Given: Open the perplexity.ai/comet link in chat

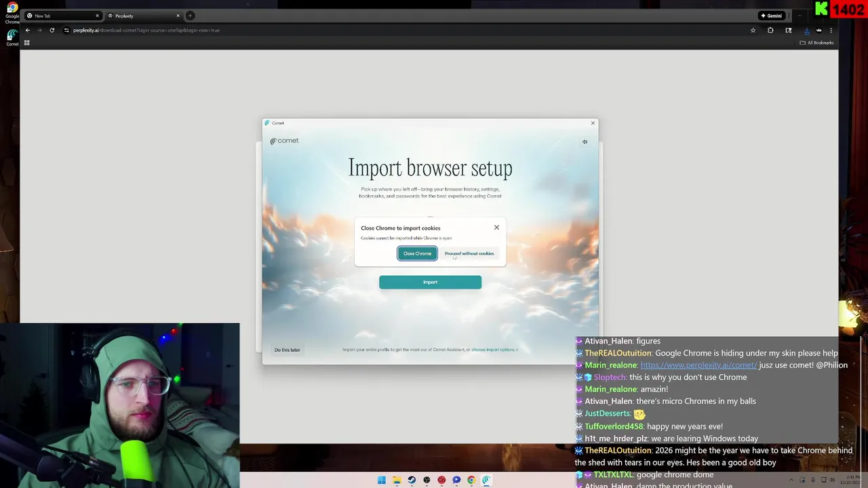Looking at the screenshot, I should click(x=698, y=365).
